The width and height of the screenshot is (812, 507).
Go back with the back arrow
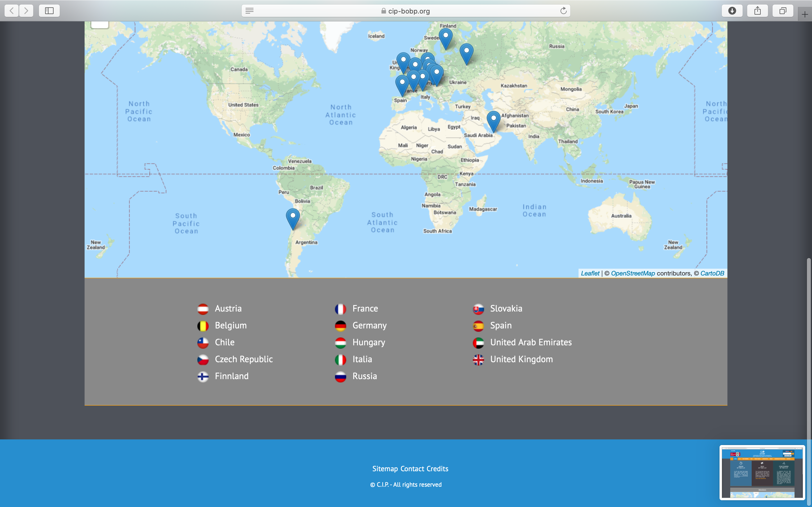coord(12,11)
